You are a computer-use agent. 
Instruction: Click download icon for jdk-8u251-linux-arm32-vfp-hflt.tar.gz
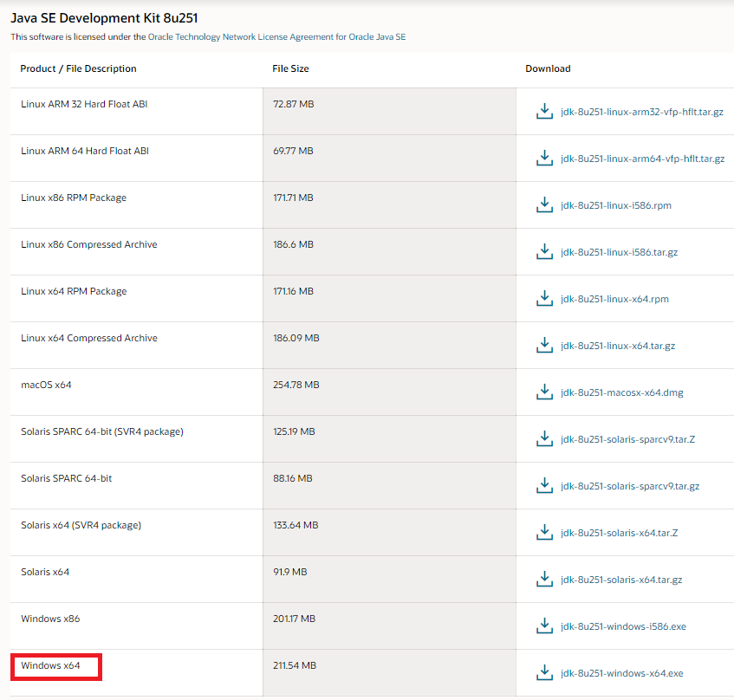(544, 112)
